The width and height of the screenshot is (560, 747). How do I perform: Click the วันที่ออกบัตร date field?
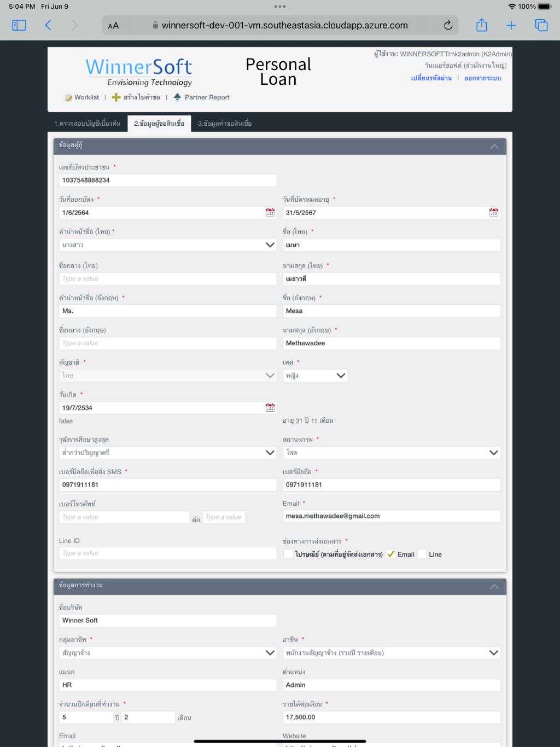[162, 213]
